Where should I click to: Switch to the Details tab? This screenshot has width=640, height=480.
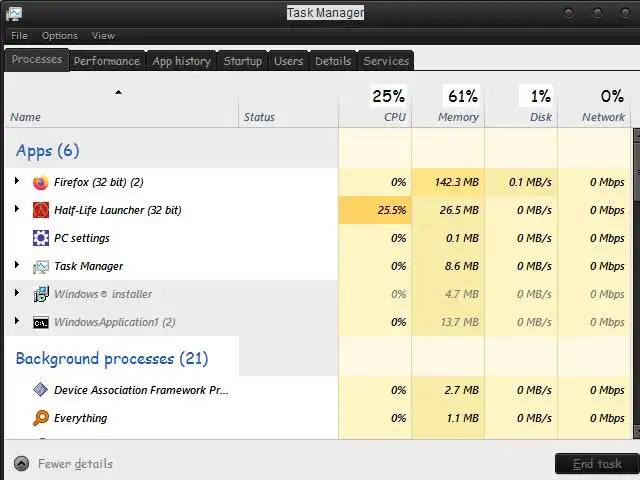[333, 61]
